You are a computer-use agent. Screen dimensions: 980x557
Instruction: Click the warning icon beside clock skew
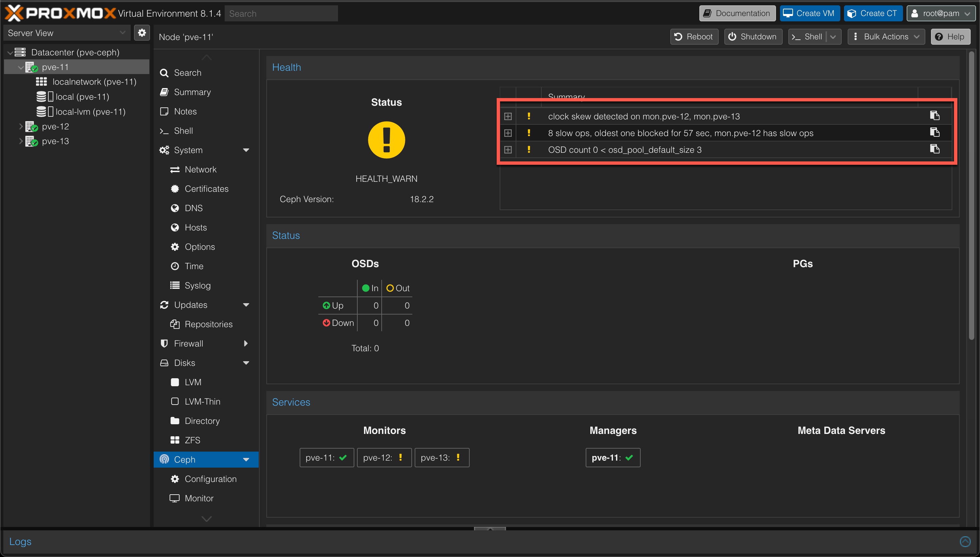tap(529, 116)
